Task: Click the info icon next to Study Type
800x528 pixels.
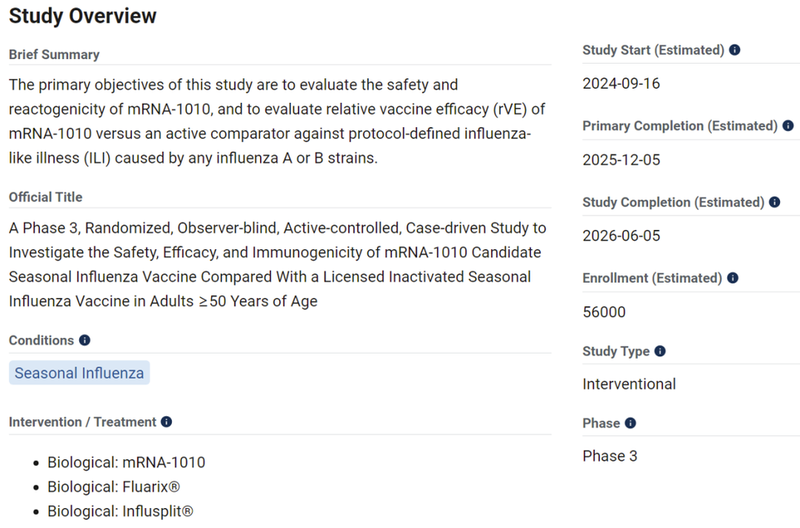Action: pos(660,352)
